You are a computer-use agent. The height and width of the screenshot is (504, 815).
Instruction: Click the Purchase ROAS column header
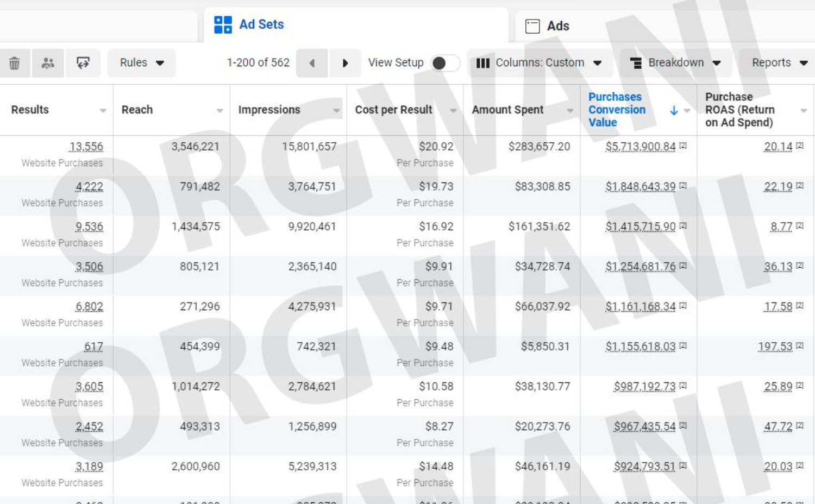tap(739, 110)
